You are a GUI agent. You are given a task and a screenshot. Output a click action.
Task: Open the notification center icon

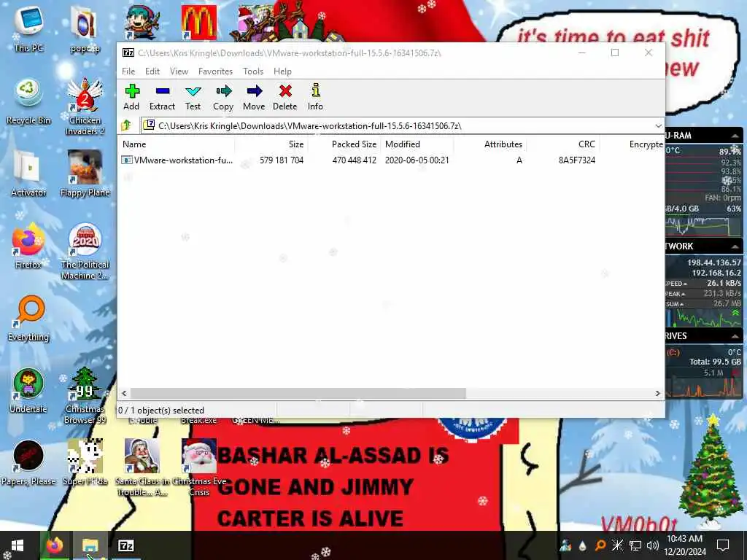(723, 545)
